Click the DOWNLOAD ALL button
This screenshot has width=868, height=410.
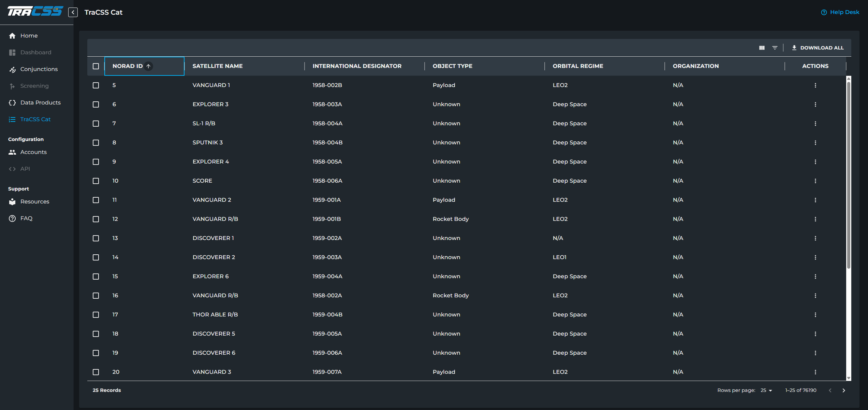[x=818, y=48]
